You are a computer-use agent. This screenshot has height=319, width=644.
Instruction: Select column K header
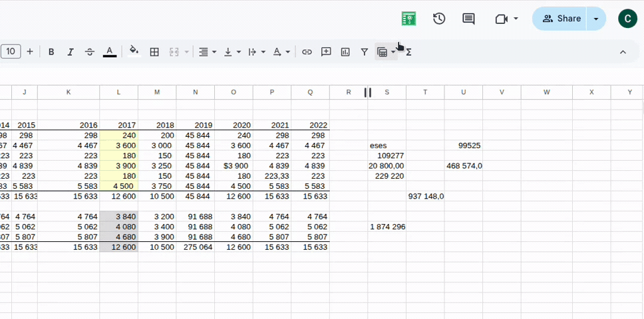tap(68, 92)
